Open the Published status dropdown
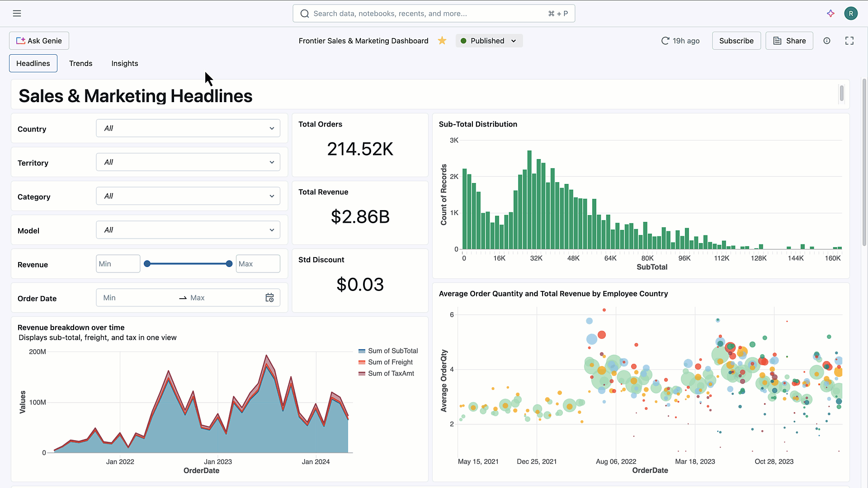 pos(489,41)
